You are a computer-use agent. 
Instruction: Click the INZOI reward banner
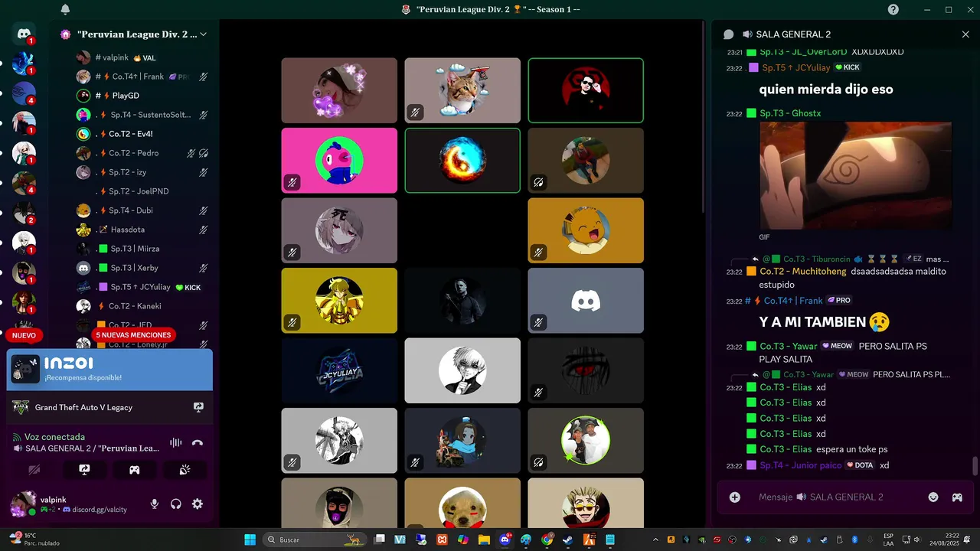tap(109, 370)
